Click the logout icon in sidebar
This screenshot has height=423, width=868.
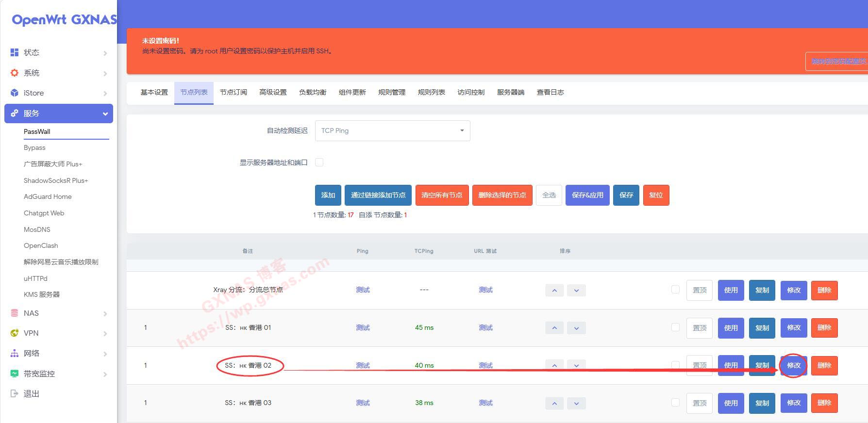coord(15,393)
